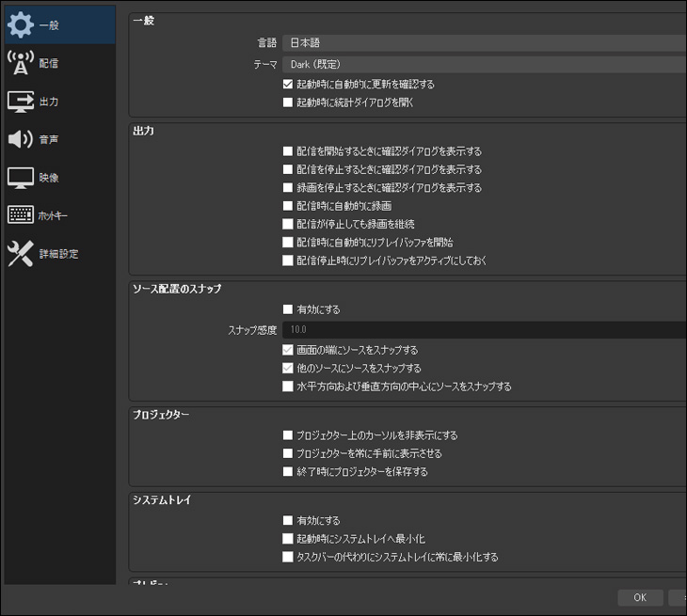The image size is (687, 616).
Task: Click the 音声 speaker icon
Action: [x=21, y=140]
